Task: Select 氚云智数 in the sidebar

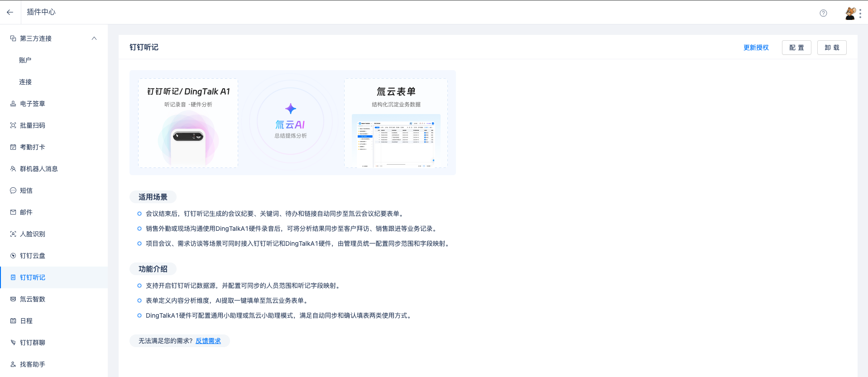Action: [54, 299]
